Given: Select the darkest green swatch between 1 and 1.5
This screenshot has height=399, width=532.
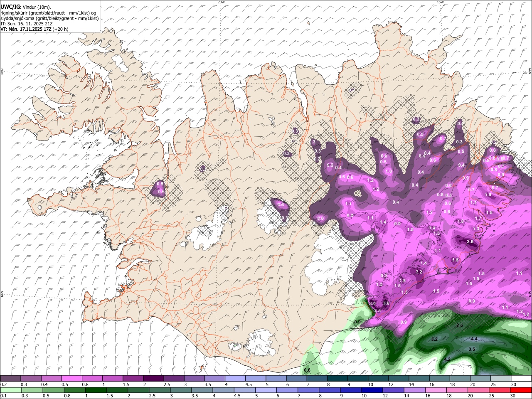Looking at the screenshot, I should tap(96, 390).
